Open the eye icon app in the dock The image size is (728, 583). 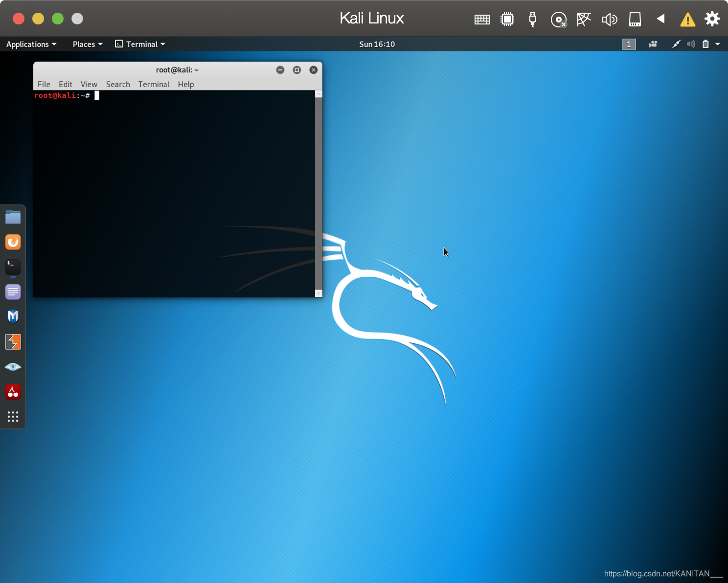point(13,367)
